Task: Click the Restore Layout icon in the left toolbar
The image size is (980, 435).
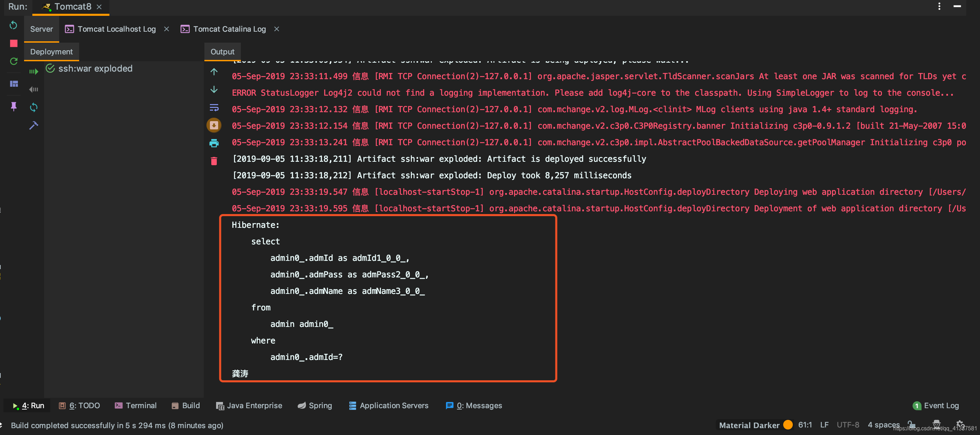Action: point(14,84)
